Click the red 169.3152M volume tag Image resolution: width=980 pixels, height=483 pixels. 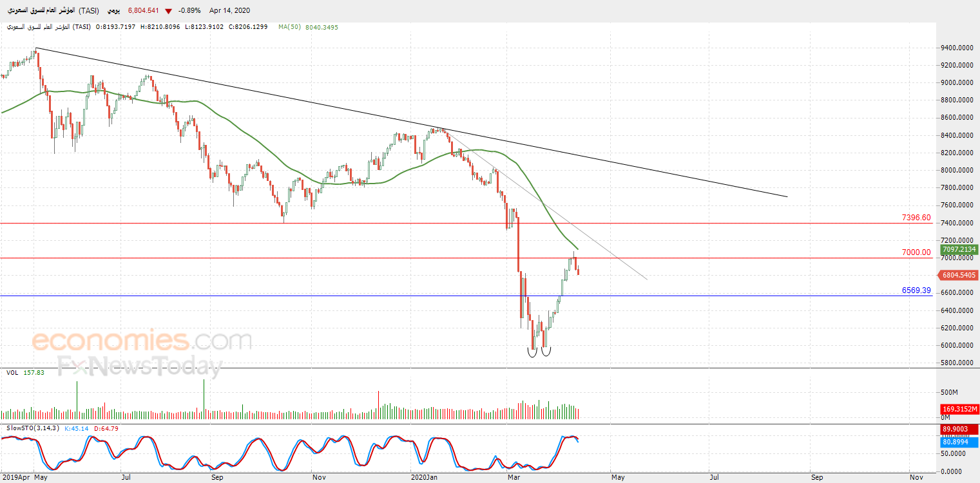(959, 409)
